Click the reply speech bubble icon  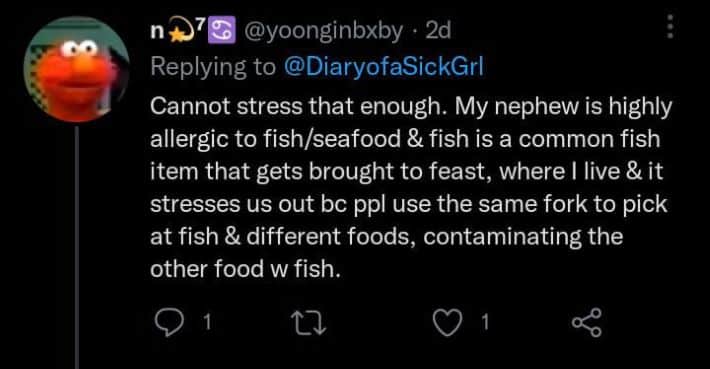(x=169, y=322)
